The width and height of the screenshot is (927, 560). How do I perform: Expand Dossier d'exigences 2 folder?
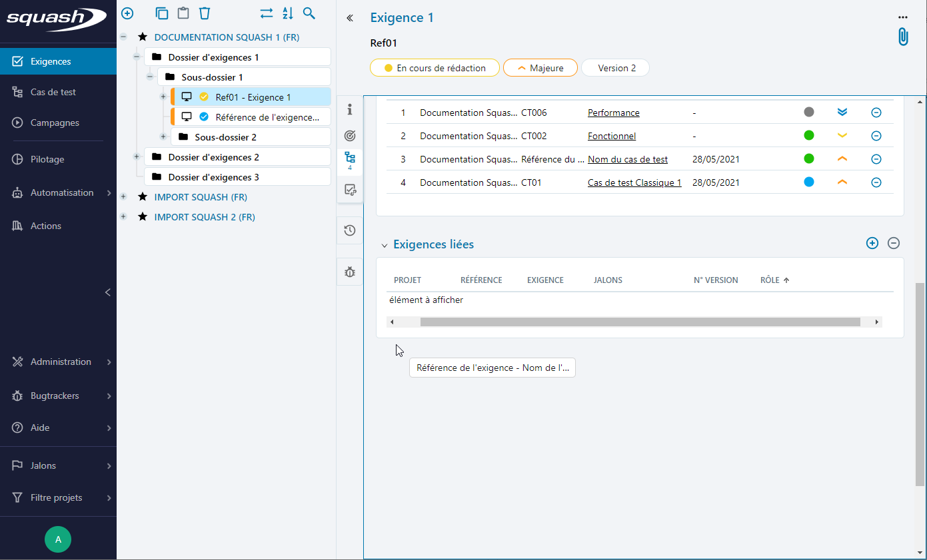tap(137, 157)
